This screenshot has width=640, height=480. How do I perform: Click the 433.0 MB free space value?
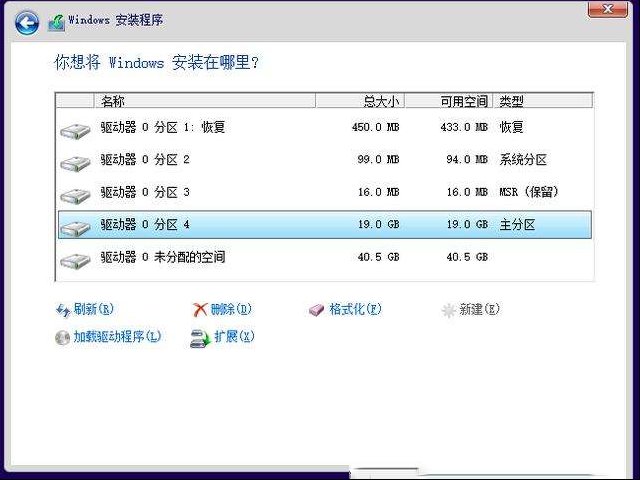pos(464,127)
